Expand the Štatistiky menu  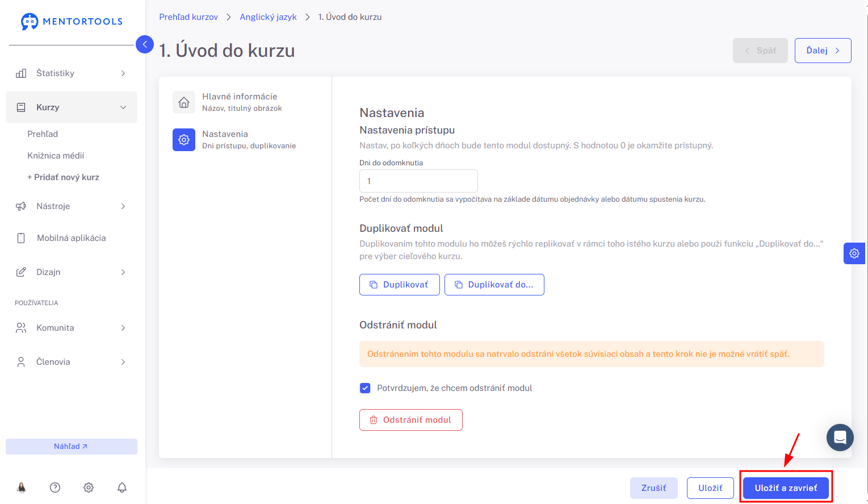[x=72, y=73]
